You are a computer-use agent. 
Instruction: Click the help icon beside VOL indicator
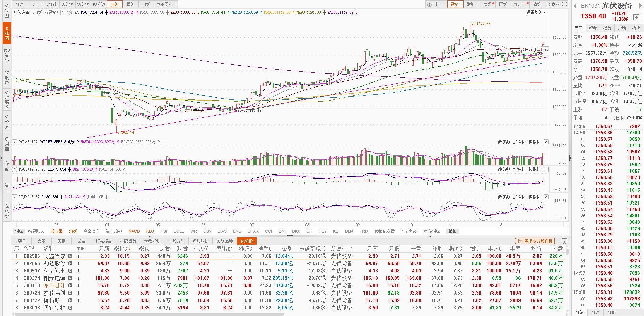point(15,142)
